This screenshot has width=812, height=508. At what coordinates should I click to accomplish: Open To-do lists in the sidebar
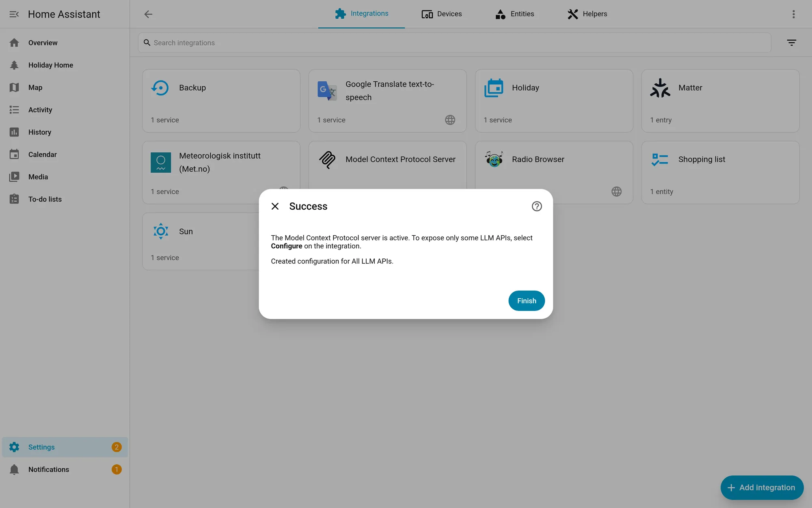click(65, 199)
